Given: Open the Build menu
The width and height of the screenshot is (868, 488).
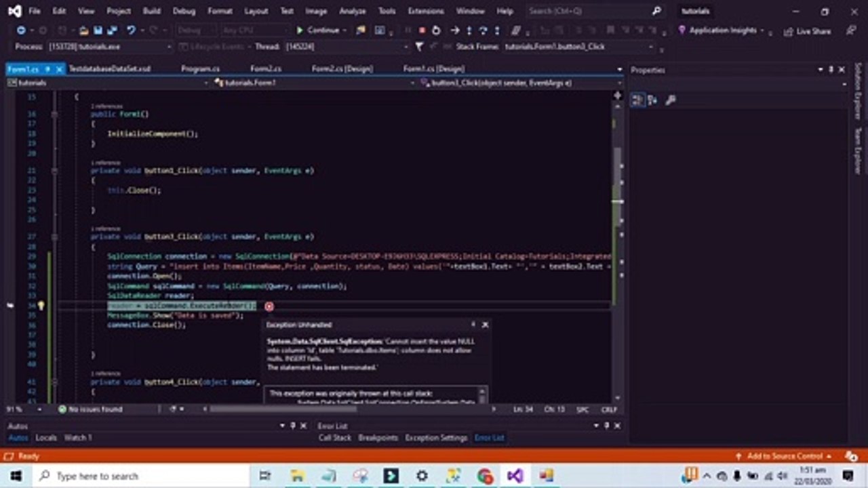Looking at the screenshot, I should click(152, 11).
